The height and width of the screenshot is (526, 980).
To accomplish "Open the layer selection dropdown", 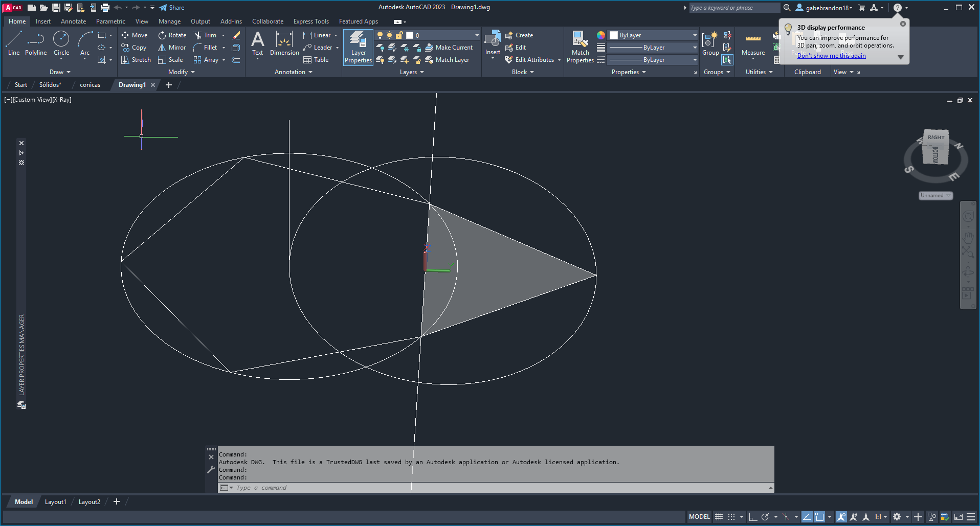I will pyautogui.click(x=477, y=35).
